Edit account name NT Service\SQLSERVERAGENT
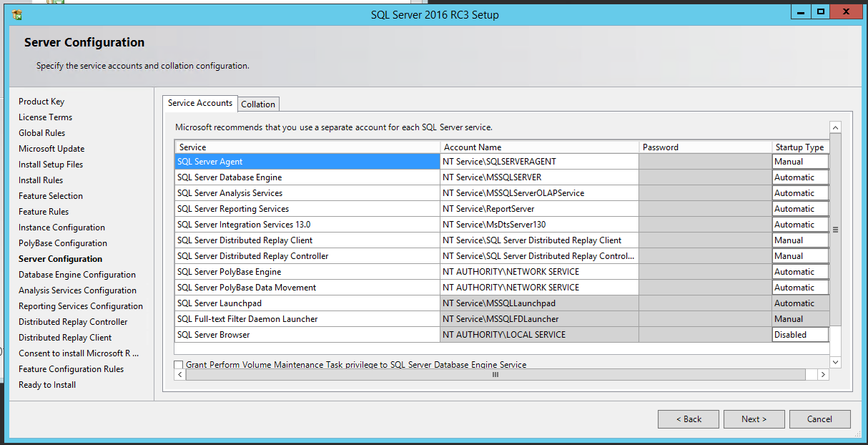 click(540, 162)
